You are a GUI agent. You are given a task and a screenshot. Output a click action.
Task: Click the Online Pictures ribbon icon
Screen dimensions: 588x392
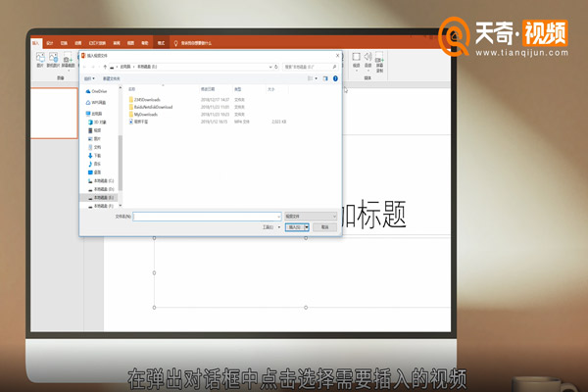click(x=53, y=58)
